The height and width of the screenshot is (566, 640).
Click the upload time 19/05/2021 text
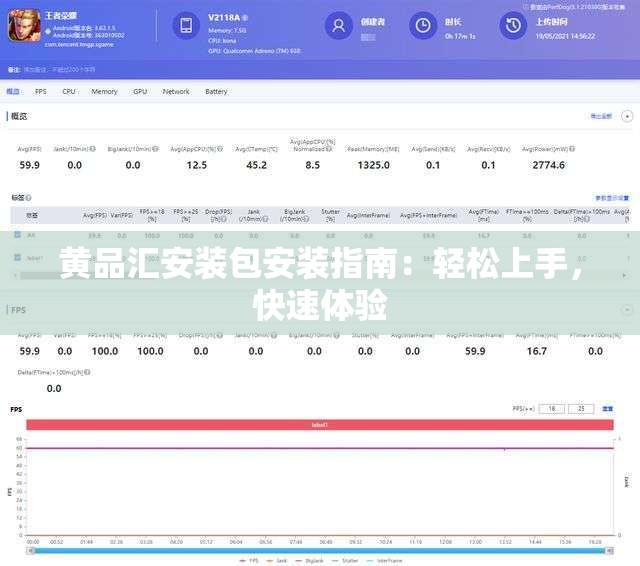(565, 36)
